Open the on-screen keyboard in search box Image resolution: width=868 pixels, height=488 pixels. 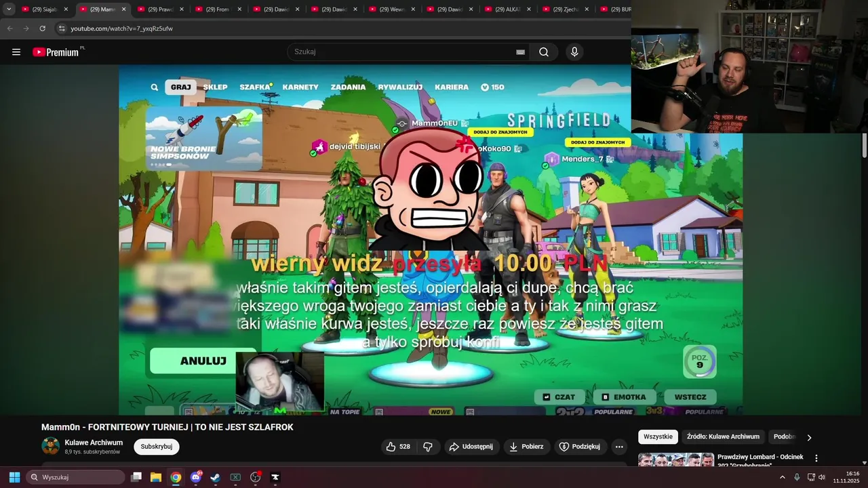click(x=521, y=52)
